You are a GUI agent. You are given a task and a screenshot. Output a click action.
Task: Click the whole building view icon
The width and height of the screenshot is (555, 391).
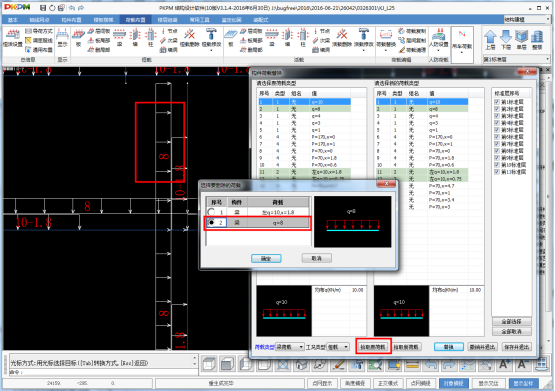(537, 40)
